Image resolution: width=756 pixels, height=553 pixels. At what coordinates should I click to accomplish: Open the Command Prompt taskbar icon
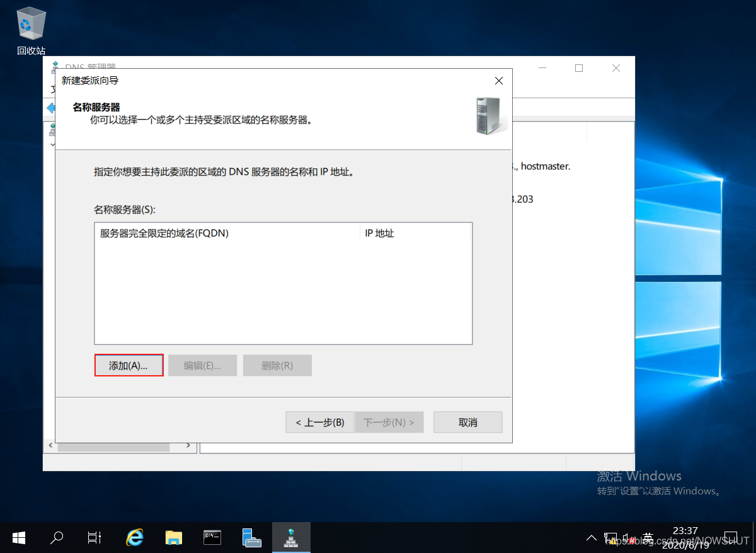(x=212, y=537)
